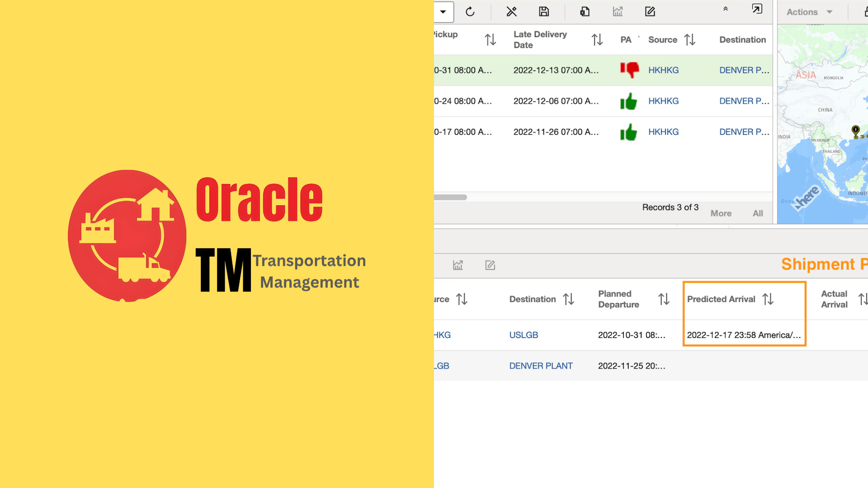
Task: Click the Save icon in the toolbar
Action: coord(544,12)
